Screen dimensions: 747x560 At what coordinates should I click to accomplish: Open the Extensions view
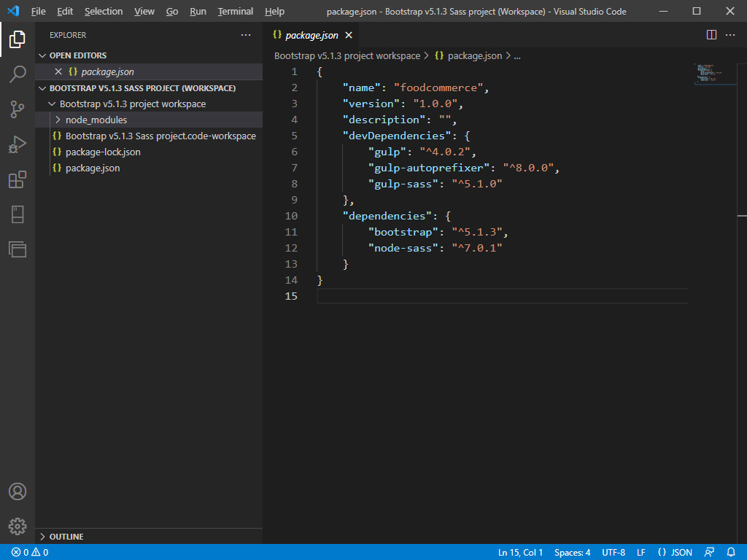(x=18, y=179)
